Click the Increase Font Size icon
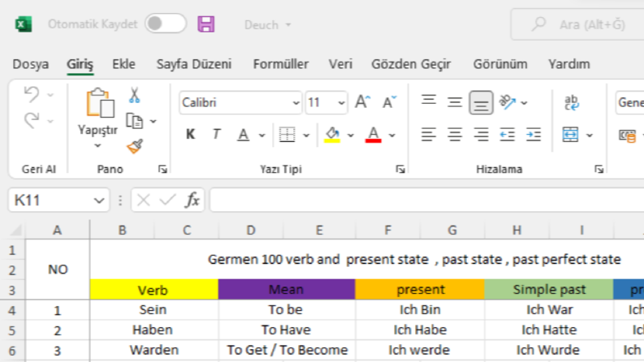The width and height of the screenshot is (644, 362). (363, 101)
